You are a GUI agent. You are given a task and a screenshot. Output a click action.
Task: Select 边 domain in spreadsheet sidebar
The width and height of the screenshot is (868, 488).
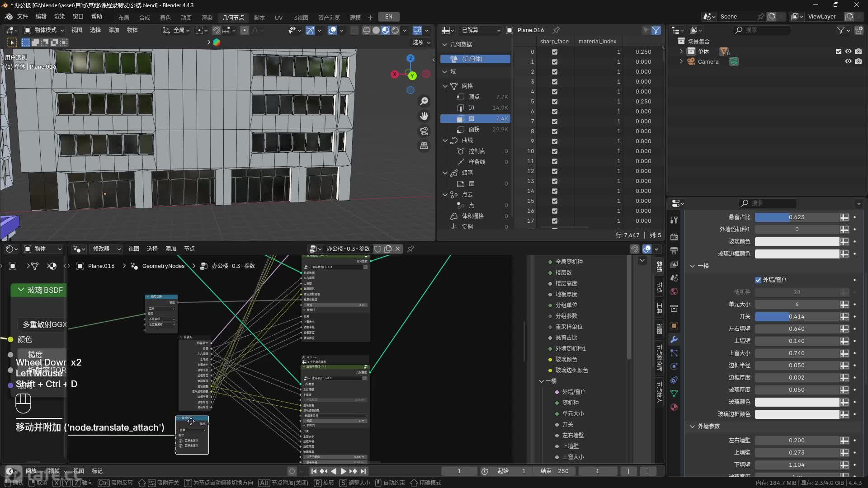tap(475, 108)
